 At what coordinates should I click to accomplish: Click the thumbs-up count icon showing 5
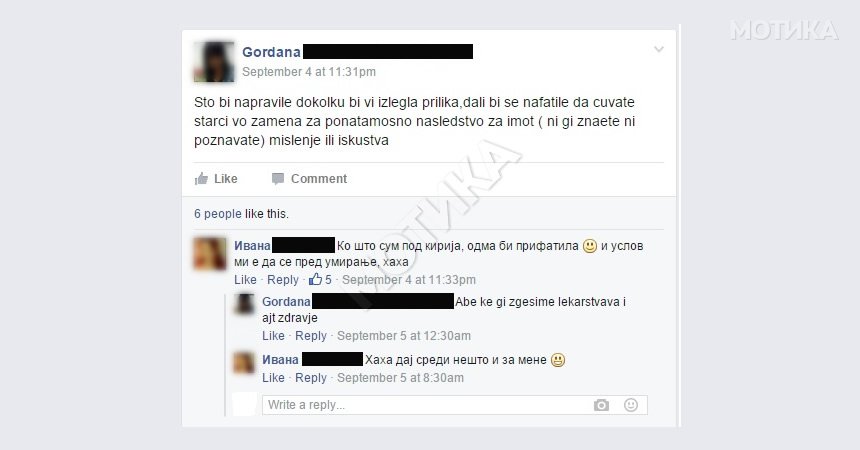point(315,279)
